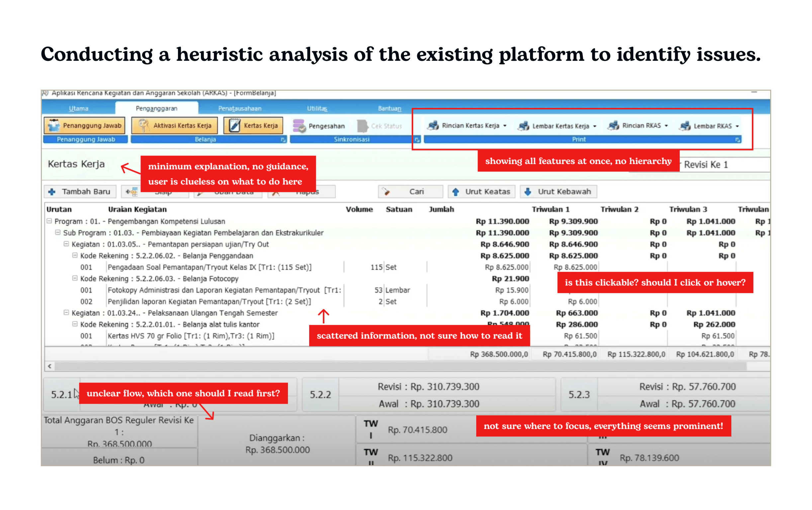Collapse the Program 01 tree node
Viewport: 812px width, 510px height.
49,221
